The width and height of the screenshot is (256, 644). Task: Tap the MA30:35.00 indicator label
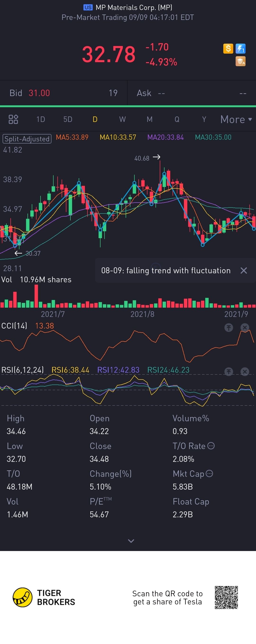pyautogui.click(x=213, y=137)
